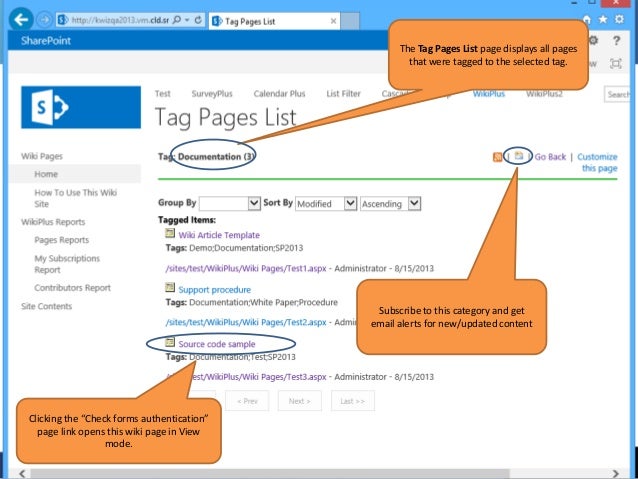Screen dimensions: 638x479
Task: Open the Test3.aspx path link
Action: pos(246,377)
